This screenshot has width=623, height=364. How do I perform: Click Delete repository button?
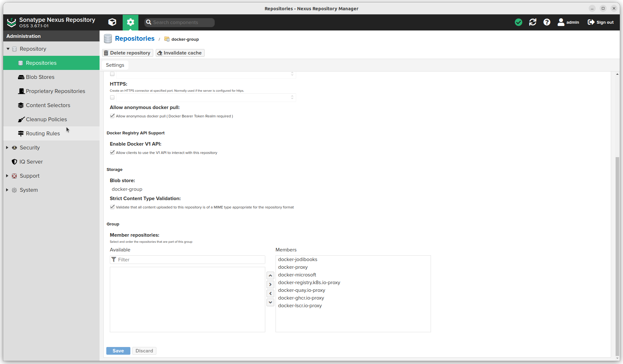(x=127, y=53)
